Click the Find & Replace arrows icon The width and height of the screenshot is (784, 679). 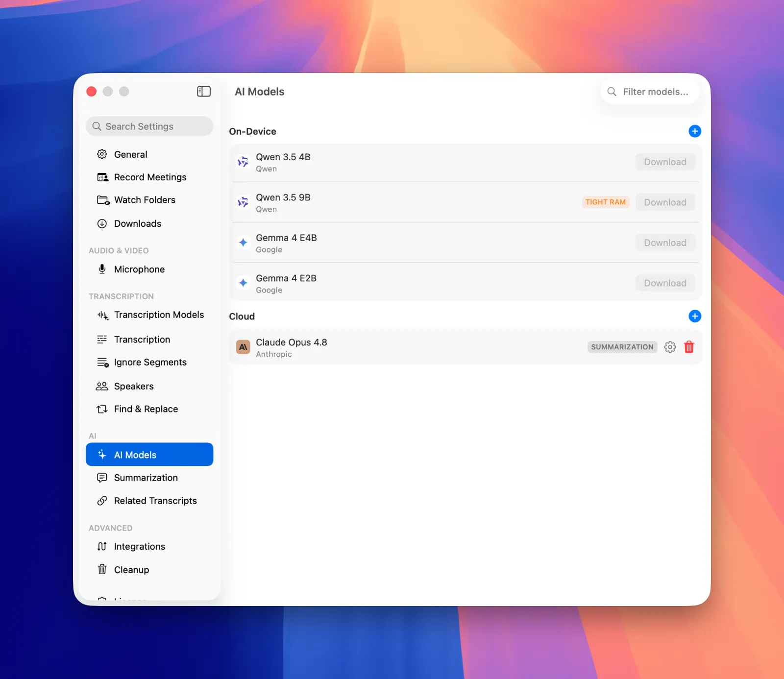coord(102,409)
